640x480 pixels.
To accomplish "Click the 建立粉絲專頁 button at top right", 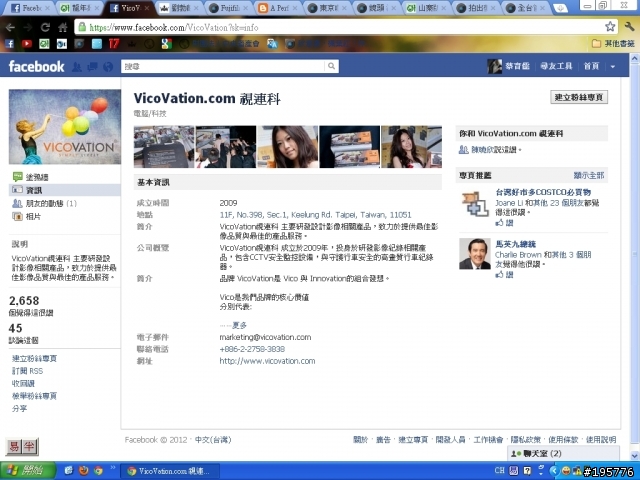I will (579, 97).
